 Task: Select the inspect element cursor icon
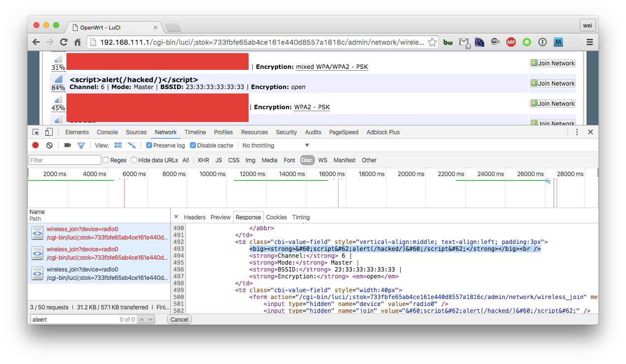[x=36, y=132]
